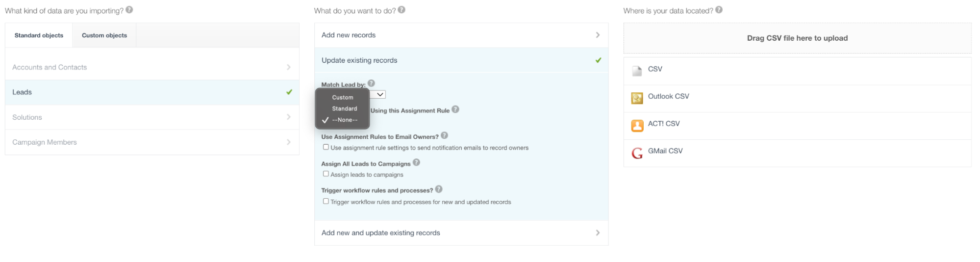Click the Drag CSV file upload area
Screen dimensions: 980x262
[797, 38]
